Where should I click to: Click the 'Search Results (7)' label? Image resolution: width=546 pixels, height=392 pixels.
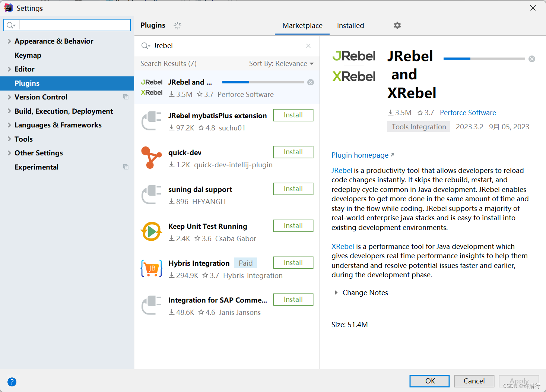[168, 64]
